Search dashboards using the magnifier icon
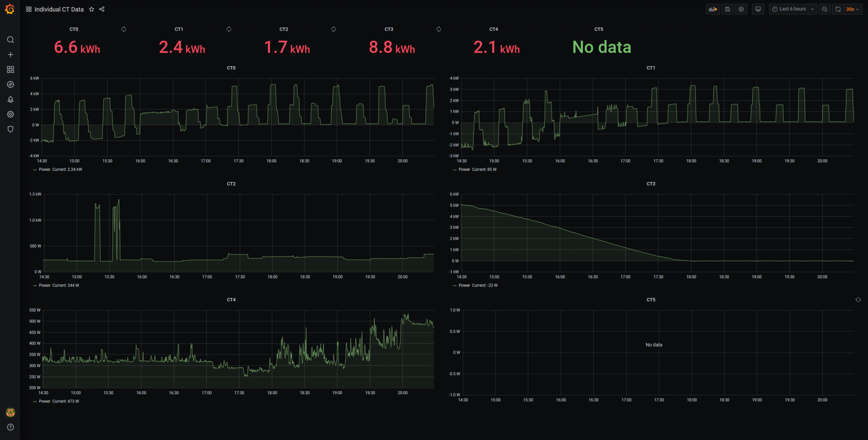The image size is (868, 440). [x=11, y=39]
